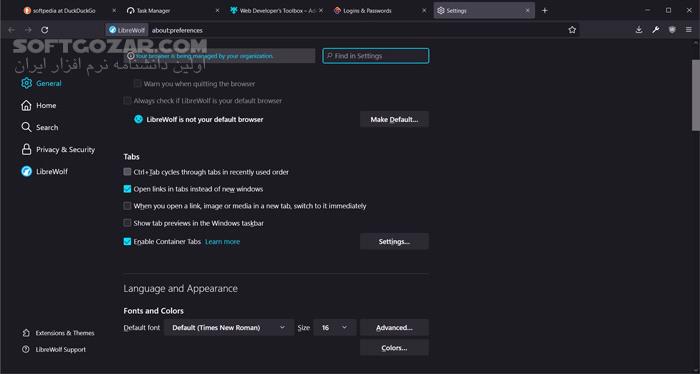Image resolution: width=700 pixels, height=374 pixels.
Task: Click the Make Default button
Action: (394, 120)
